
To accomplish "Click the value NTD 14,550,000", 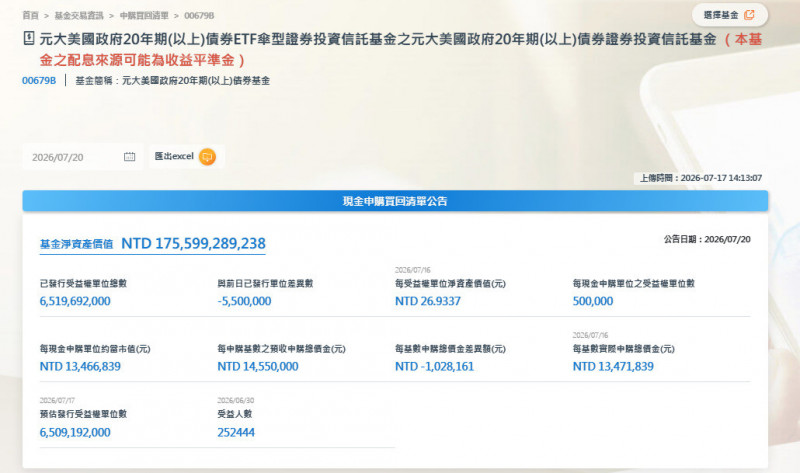I will coord(258,366).
